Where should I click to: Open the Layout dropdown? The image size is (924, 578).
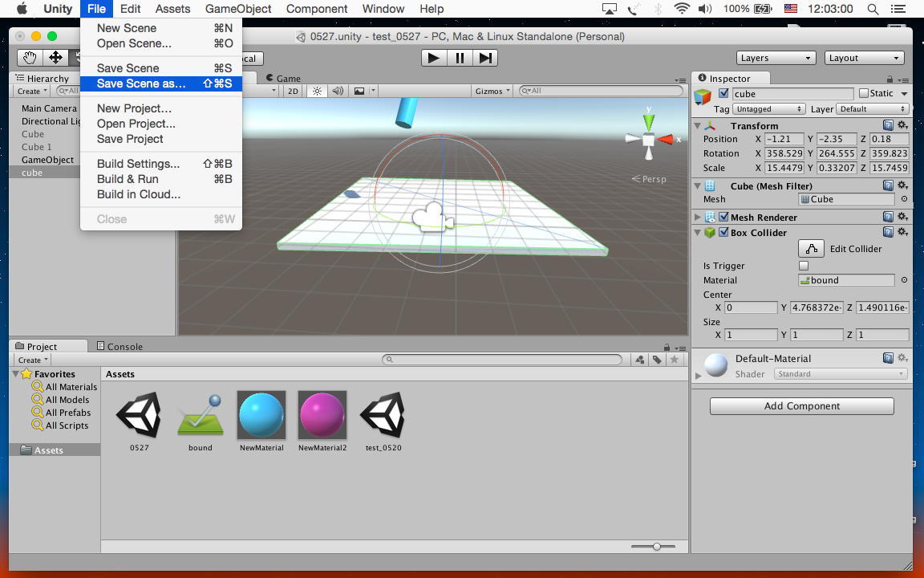(x=864, y=58)
